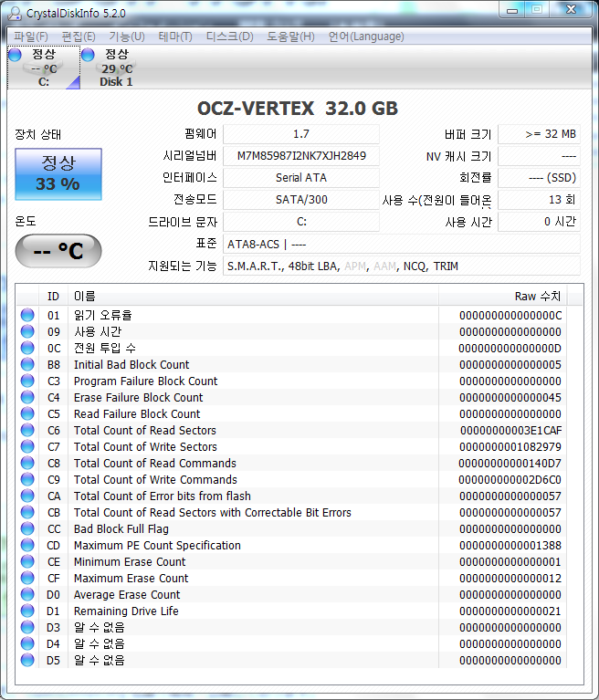Switch to the Disk 1 tab
The width and height of the screenshot is (599, 700).
pyautogui.click(x=116, y=68)
